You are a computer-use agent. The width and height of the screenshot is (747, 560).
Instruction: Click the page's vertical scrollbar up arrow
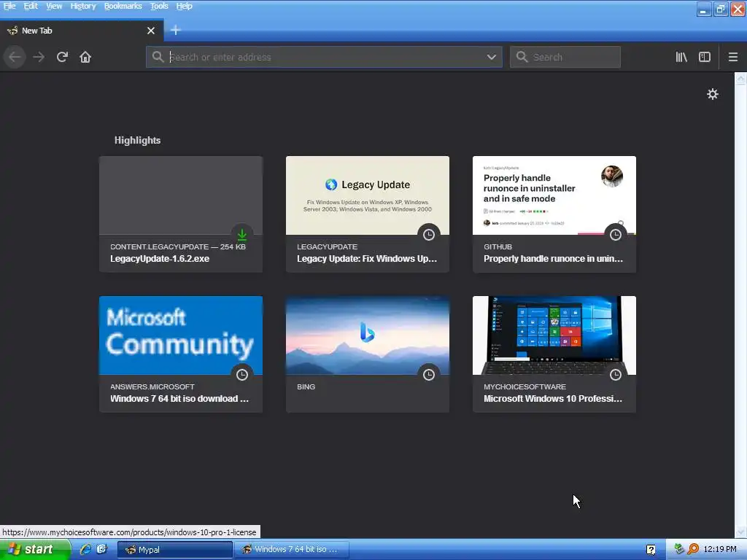741,79
